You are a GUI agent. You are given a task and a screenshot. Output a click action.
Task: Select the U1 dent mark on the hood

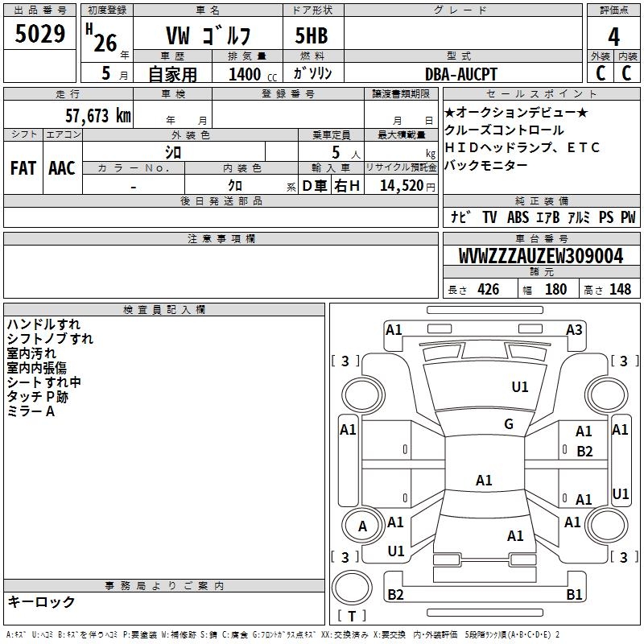click(x=520, y=387)
